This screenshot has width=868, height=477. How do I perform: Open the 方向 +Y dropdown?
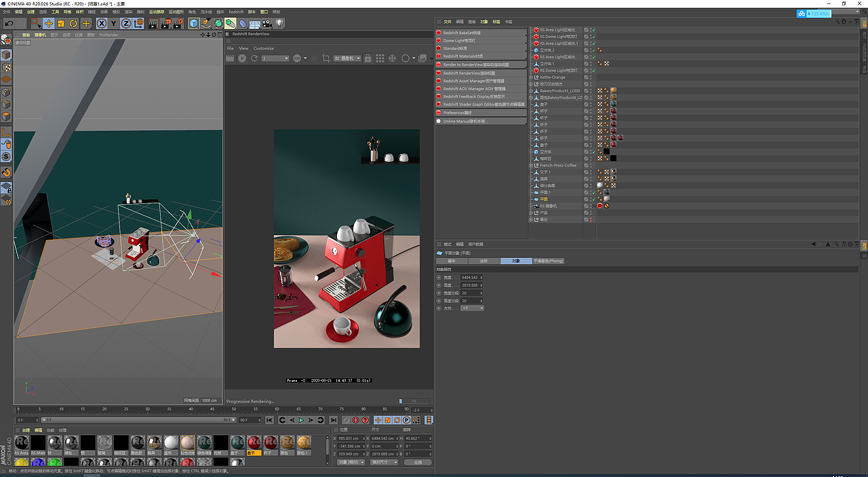(472, 308)
